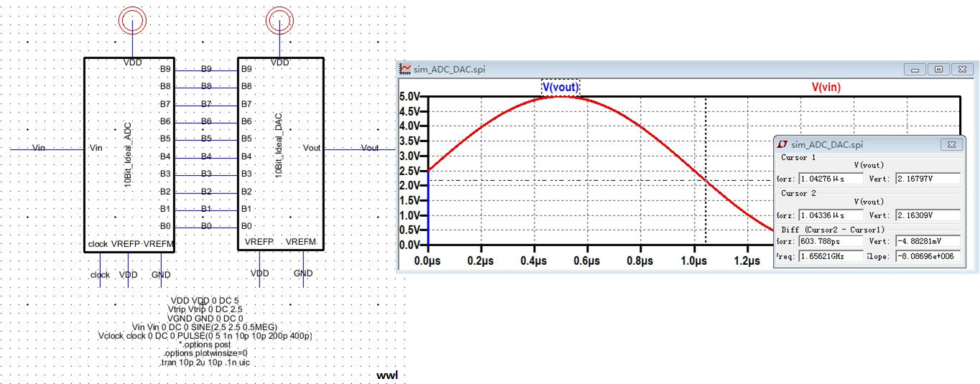Image resolution: width=980 pixels, height=384 pixels.
Task: Click Cursor 1 vertical value 2.16797V field
Action: (928, 178)
